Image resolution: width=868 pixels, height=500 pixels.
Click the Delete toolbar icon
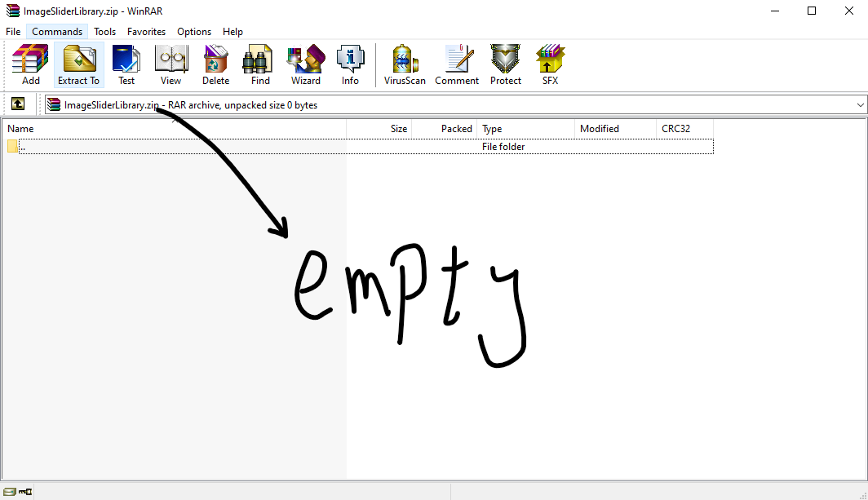coord(215,64)
